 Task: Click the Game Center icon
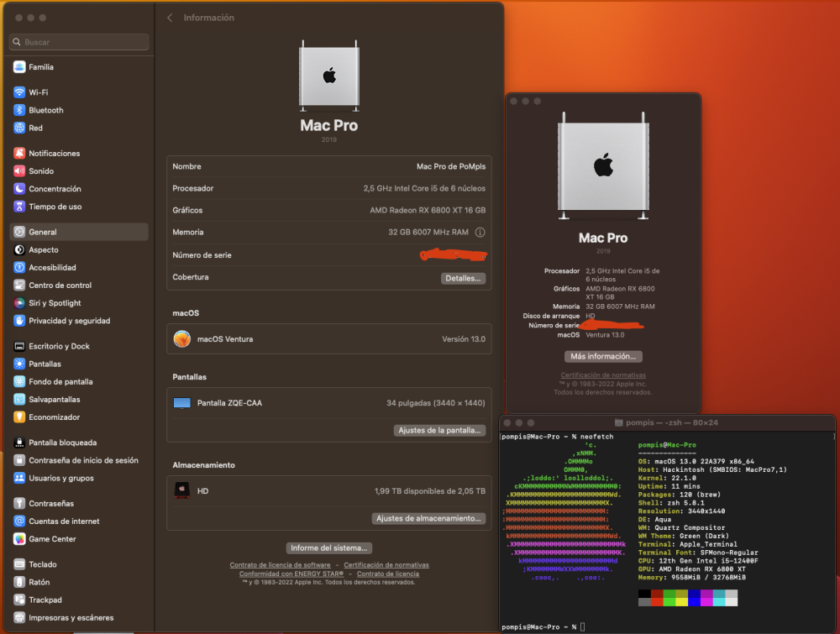[x=19, y=538]
